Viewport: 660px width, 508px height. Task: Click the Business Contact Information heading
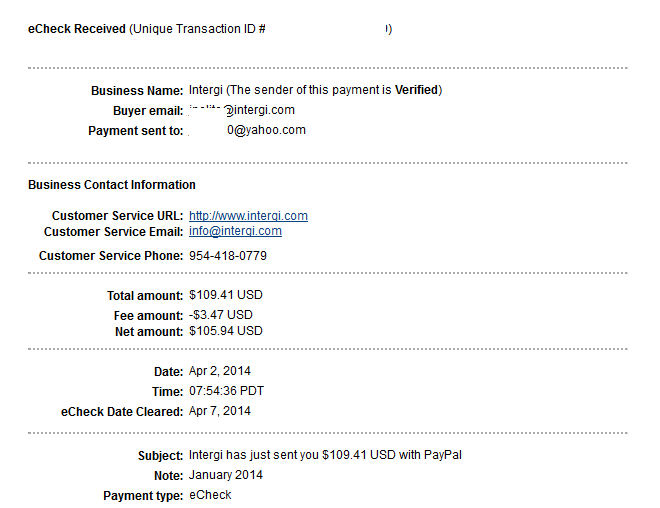112,185
